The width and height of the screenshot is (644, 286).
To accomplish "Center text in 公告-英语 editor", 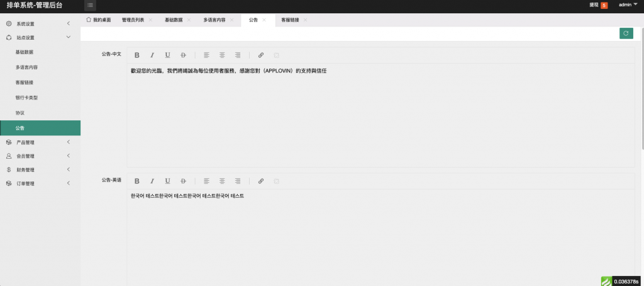I will (x=222, y=181).
